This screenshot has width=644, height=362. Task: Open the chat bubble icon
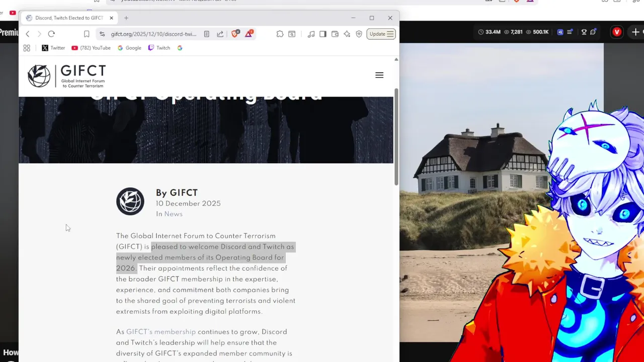click(x=593, y=32)
